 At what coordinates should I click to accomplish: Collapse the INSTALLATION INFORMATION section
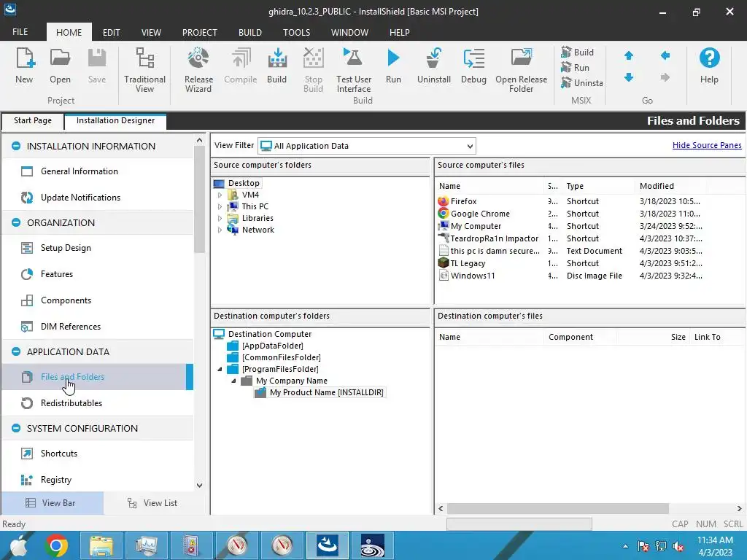coord(16,146)
